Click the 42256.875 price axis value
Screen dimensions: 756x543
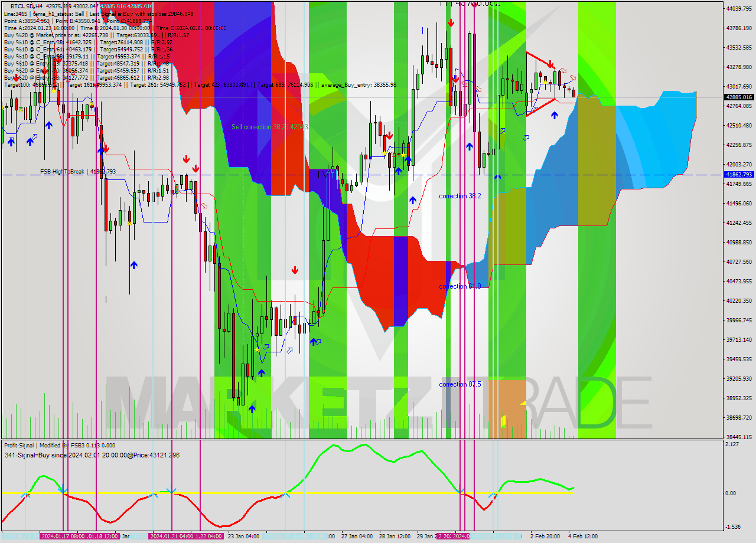pyautogui.click(x=739, y=145)
